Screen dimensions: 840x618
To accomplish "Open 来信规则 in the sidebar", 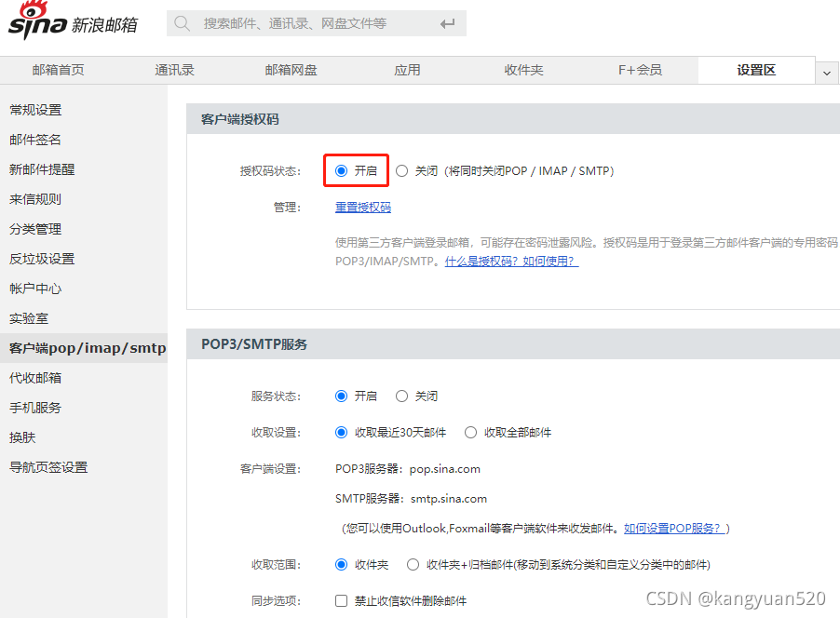I will coord(35,199).
